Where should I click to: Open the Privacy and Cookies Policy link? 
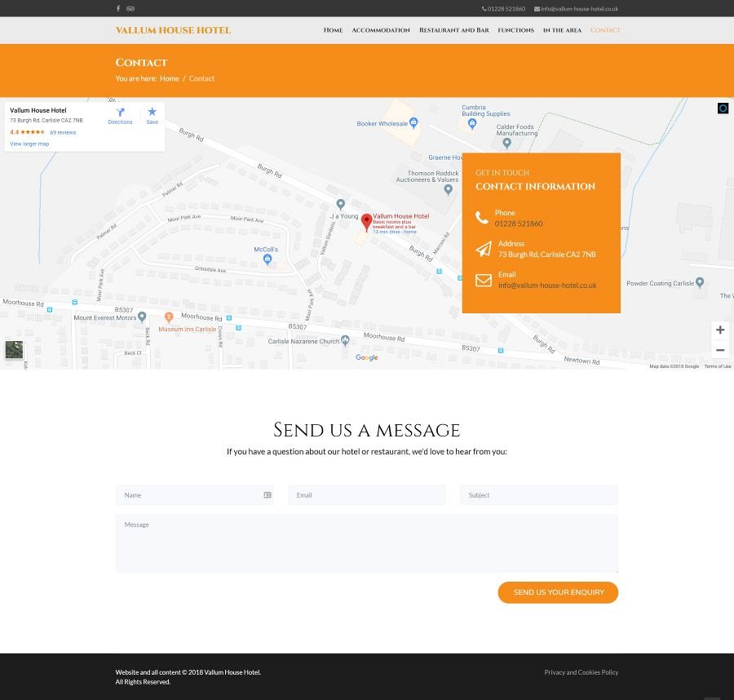tap(581, 672)
